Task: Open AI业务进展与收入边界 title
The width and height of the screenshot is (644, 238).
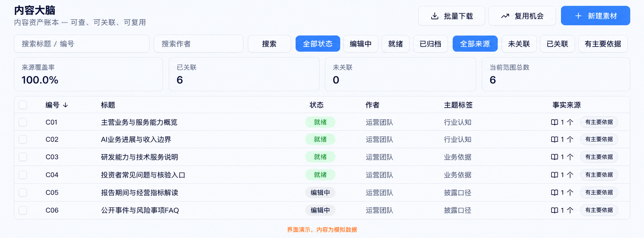Action: point(136,139)
